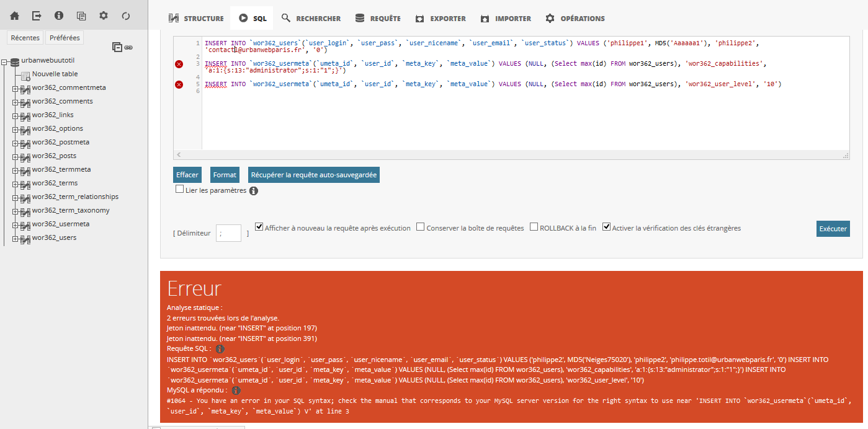Click error marker on line 3

179,64
